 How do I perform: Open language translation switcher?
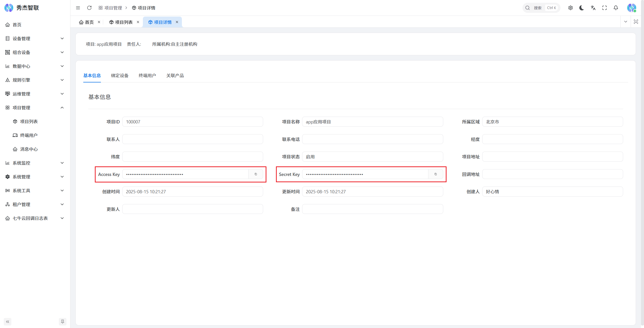[x=593, y=8]
